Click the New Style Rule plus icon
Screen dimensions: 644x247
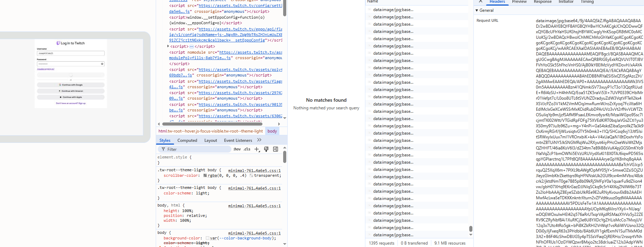click(257, 149)
